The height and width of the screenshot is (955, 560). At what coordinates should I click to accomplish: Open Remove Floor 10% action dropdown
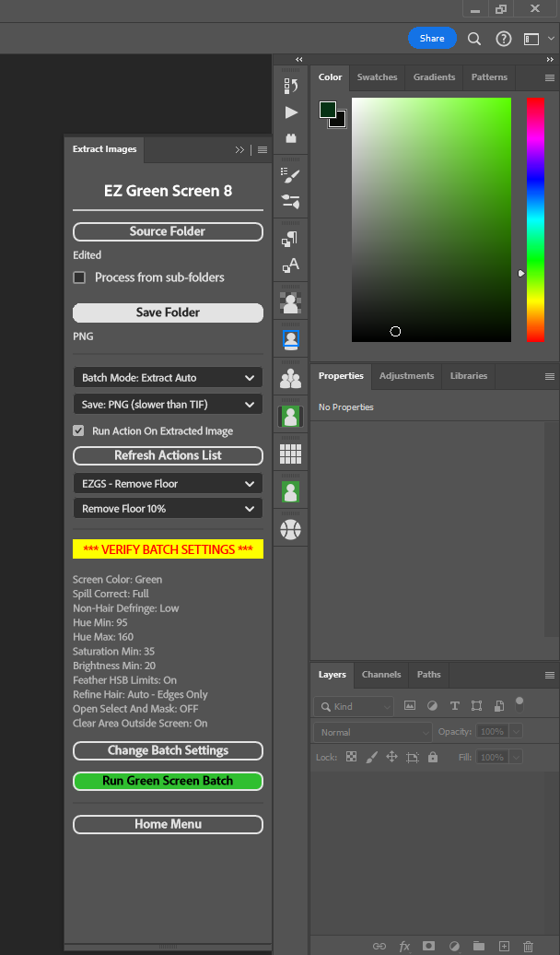click(x=168, y=509)
